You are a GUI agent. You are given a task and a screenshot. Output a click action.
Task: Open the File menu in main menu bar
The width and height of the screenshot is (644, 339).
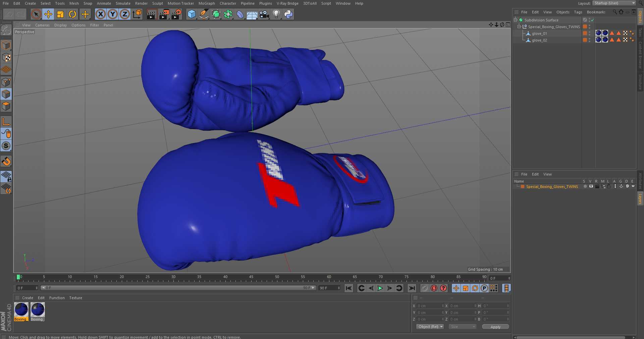coord(6,3)
